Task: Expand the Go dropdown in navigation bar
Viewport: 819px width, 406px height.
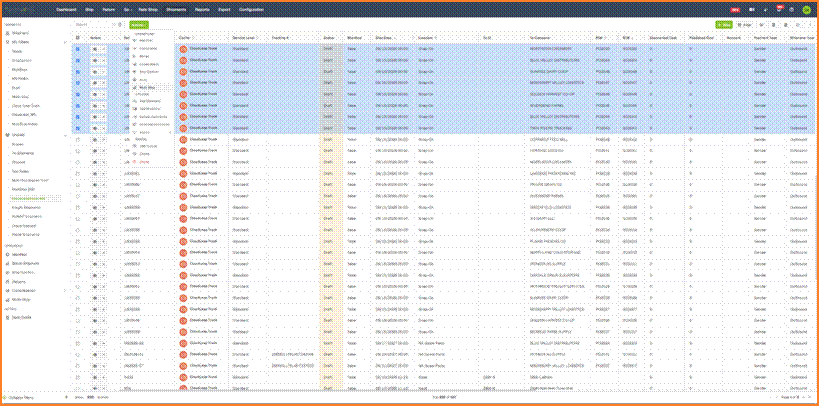Action: 127,9
